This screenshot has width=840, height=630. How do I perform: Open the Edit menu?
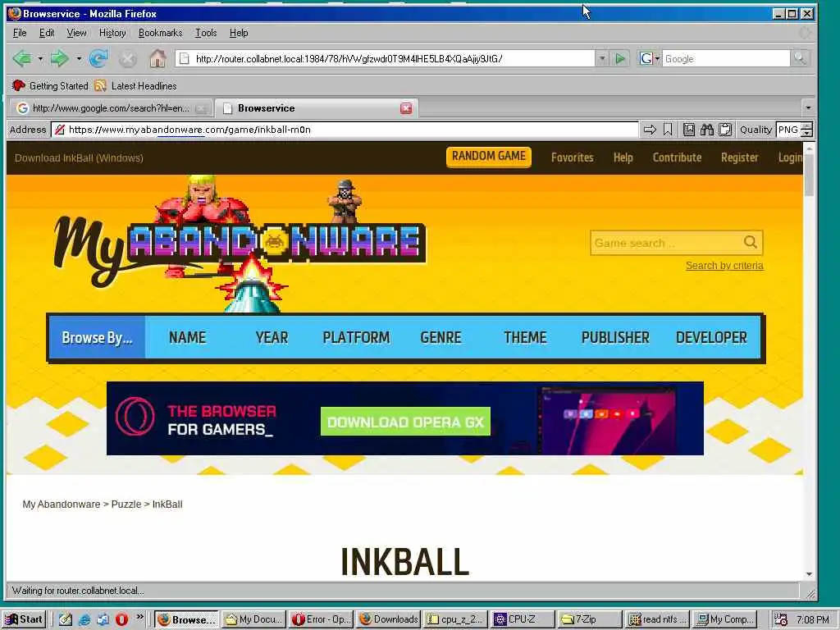47,33
